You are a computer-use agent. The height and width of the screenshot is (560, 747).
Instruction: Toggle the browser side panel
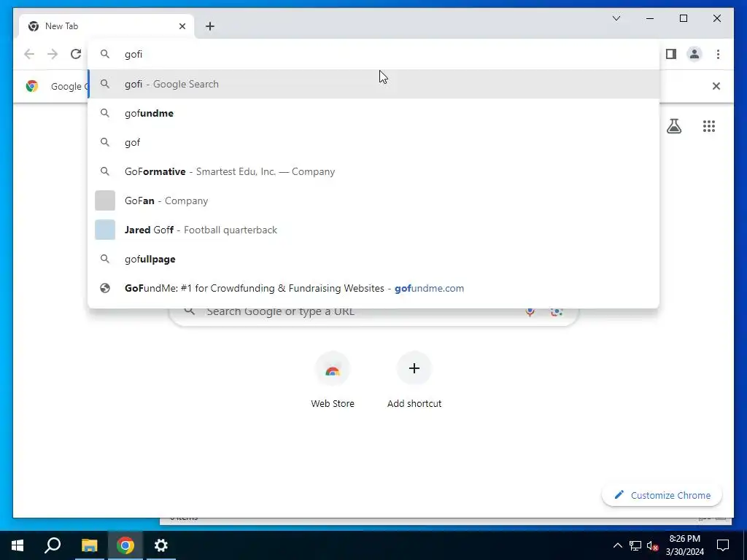click(671, 54)
